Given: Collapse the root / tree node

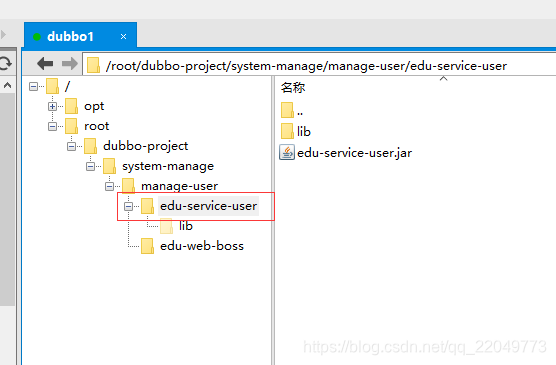Looking at the screenshot, I should 33,87.
